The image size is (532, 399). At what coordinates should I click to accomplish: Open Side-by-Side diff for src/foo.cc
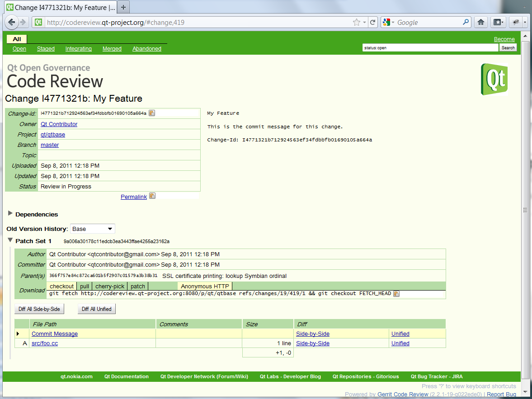pyautogui.click(x=313, y=343)
